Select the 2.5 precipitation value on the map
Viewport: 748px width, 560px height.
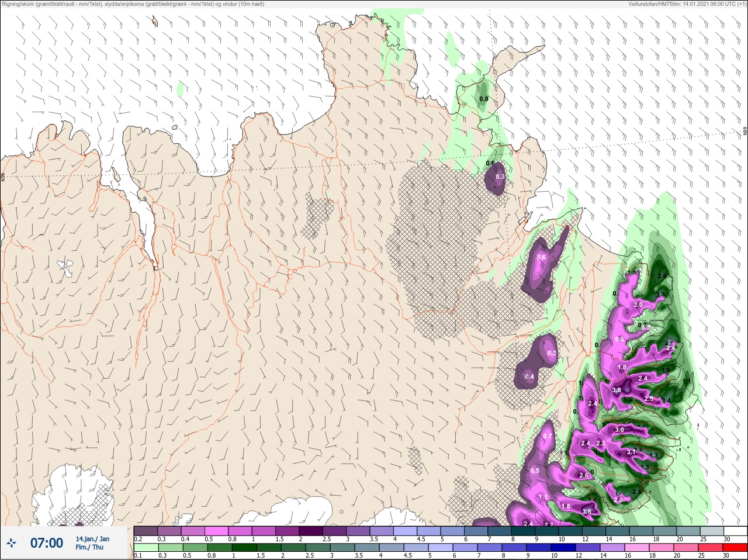(x=649, y=399)
